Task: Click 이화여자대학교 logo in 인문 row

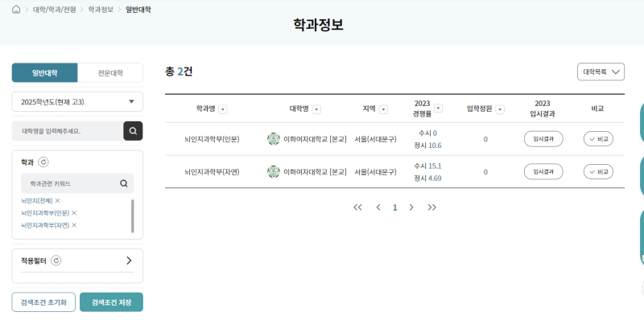Action: (x=274, y=139)
